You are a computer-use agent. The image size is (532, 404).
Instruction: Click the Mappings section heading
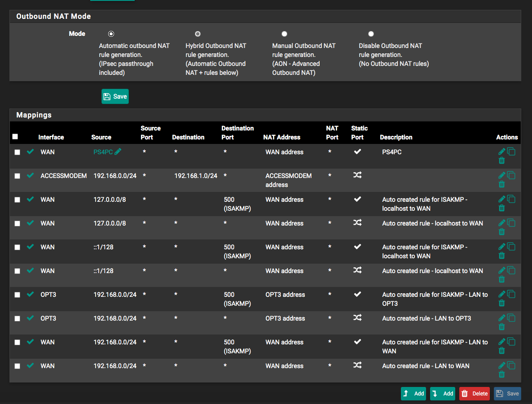pyautogui.click(x=34, y=115)
